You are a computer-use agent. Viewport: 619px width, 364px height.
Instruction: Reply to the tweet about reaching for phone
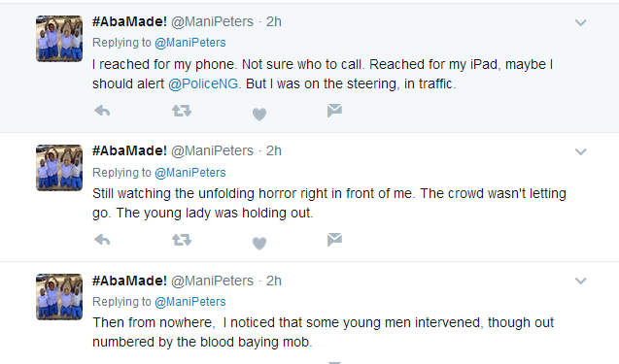[102, 111]
